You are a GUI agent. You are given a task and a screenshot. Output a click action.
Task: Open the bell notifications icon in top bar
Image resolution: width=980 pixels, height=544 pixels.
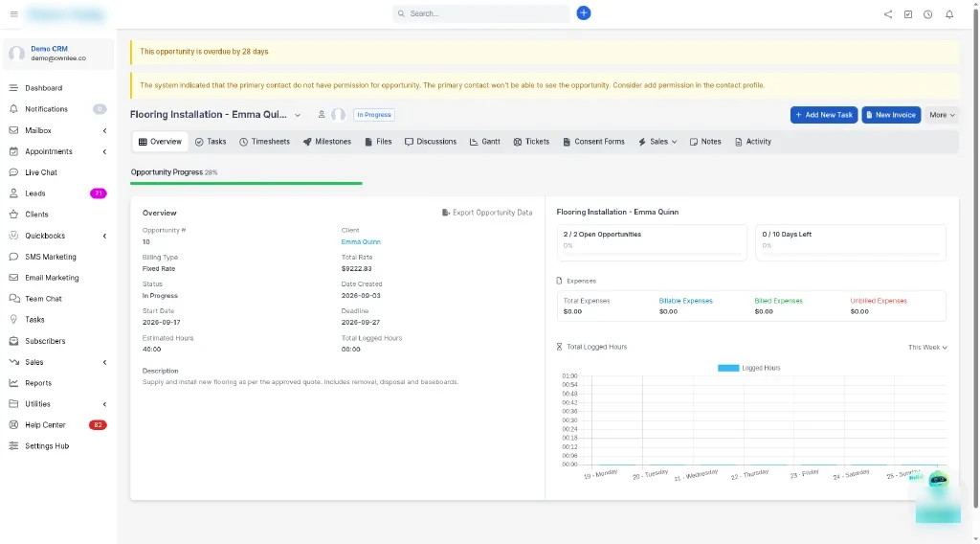[x=948, y=13]
